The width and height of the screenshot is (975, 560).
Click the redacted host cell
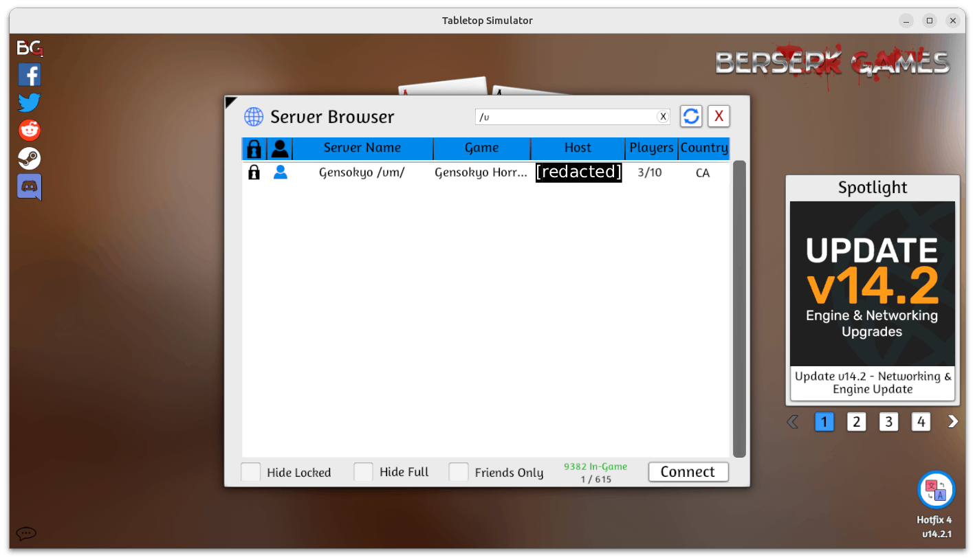coord(579,172)
